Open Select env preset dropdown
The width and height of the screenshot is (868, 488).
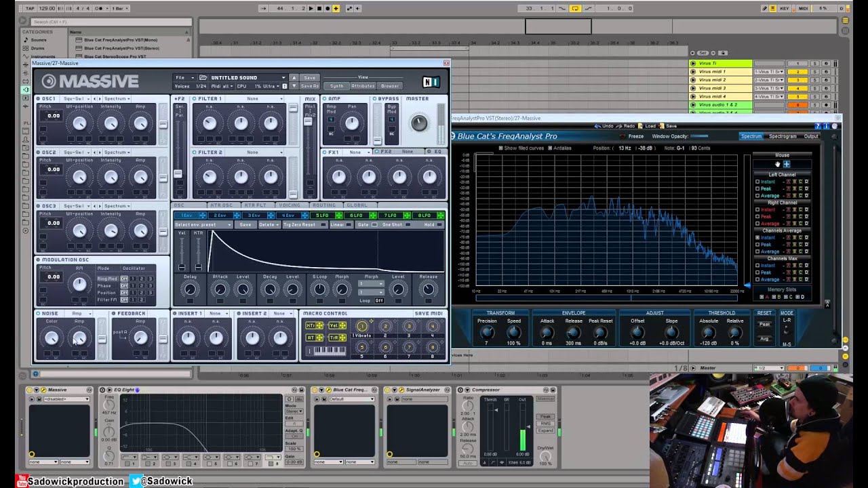203,224
